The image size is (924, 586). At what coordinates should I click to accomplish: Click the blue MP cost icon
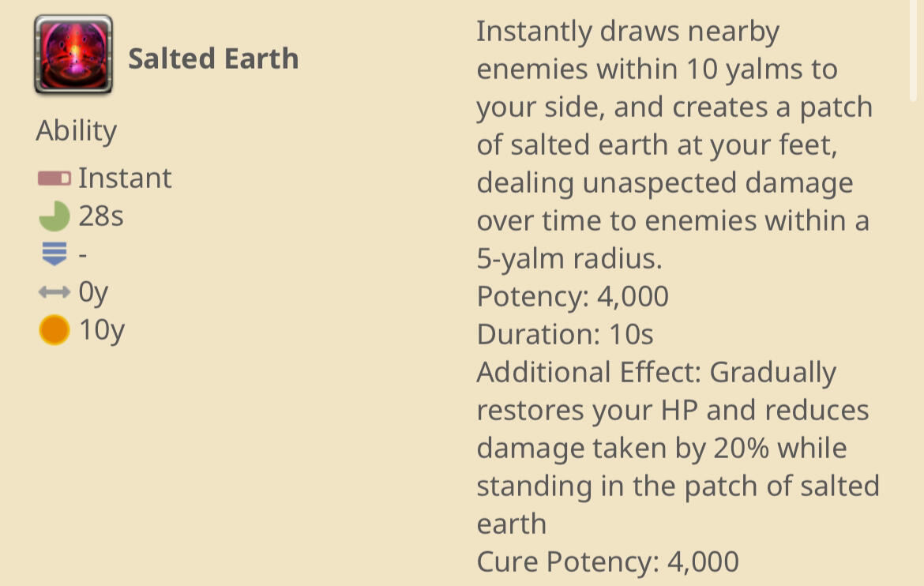pos(54,254)
